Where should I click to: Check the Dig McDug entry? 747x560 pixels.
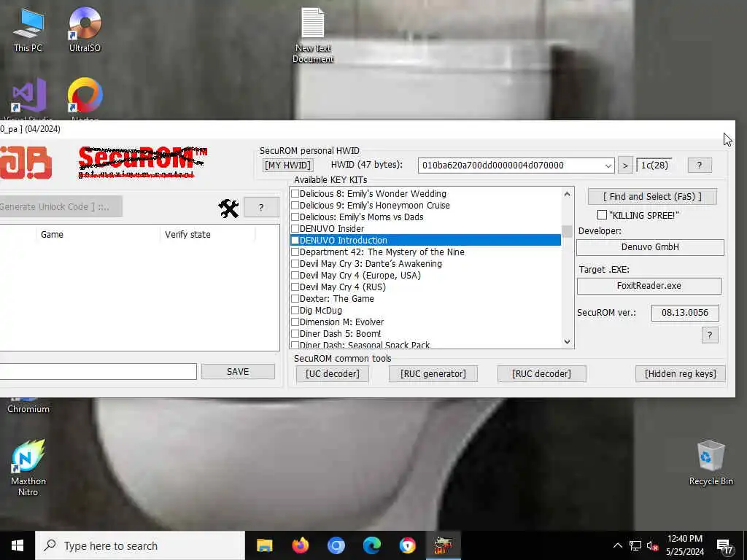pos(295,311)
